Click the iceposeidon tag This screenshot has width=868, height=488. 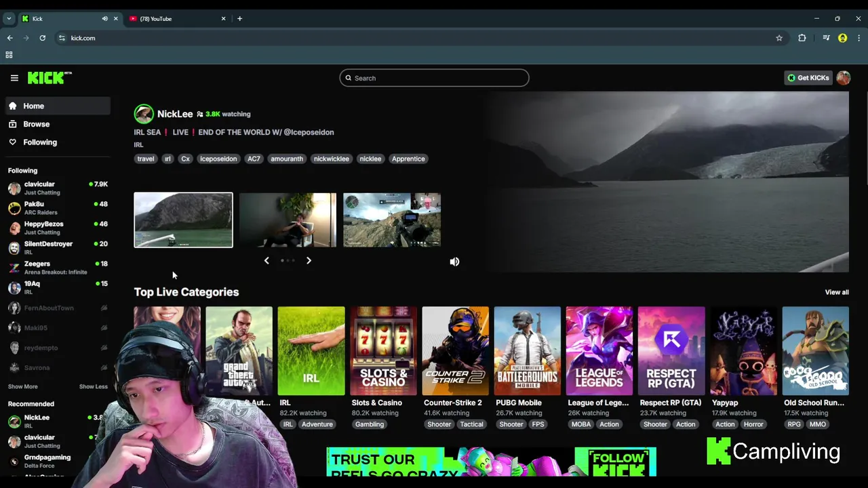point(218,159)
